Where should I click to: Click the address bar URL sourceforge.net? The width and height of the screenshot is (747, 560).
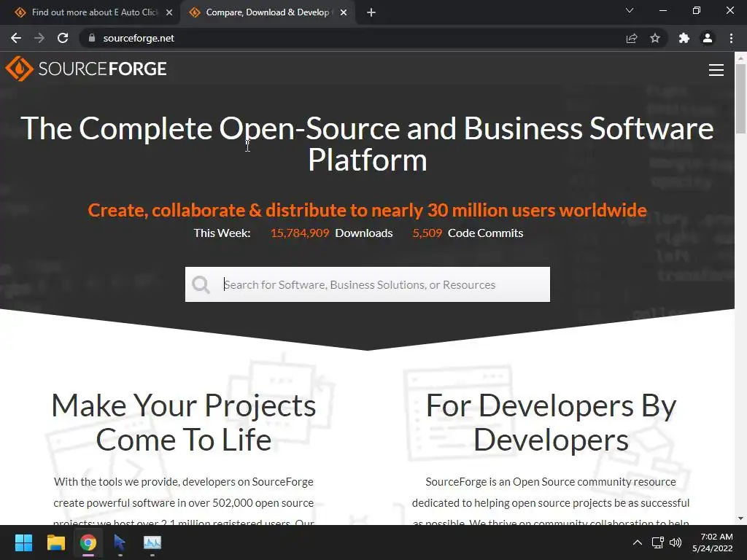(x=139, y=38)
